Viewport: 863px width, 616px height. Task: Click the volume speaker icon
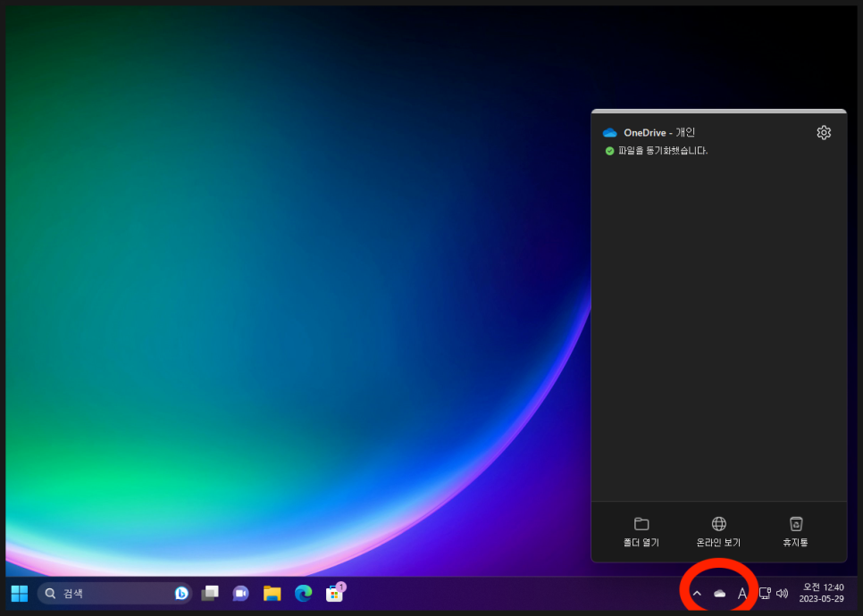click(x=782, y=594)
